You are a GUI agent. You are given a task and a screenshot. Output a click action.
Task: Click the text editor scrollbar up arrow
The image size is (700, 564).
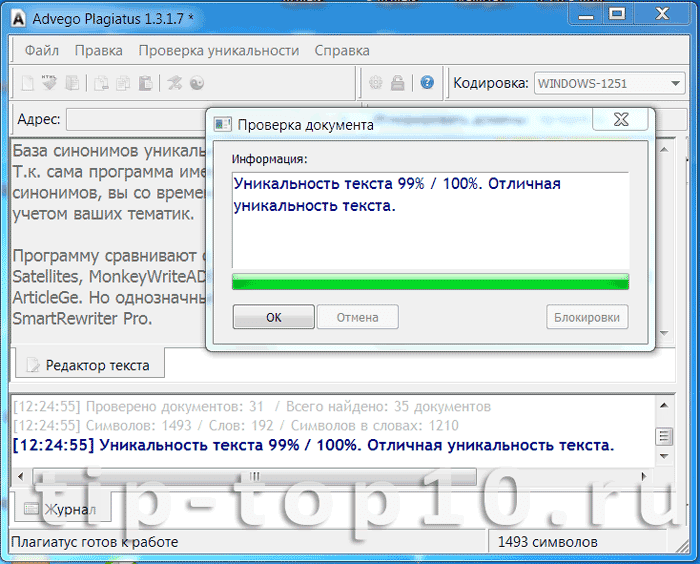click(664, 150)
